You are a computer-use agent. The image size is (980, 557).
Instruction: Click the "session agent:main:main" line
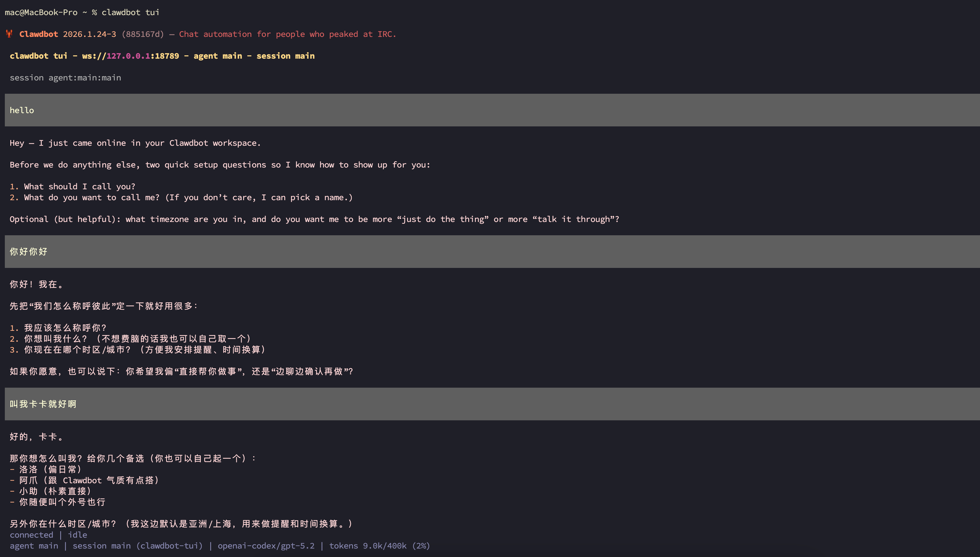[65, 78]
